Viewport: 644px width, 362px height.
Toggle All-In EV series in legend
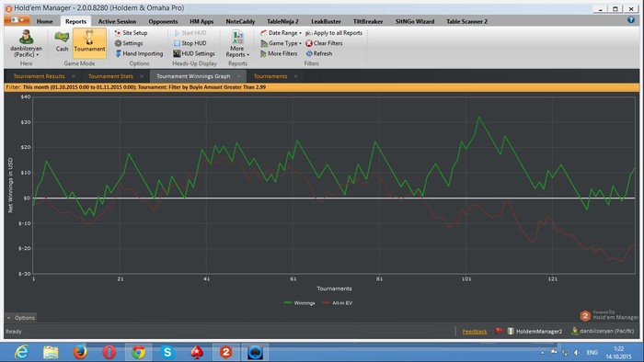(x=338, y=303)
